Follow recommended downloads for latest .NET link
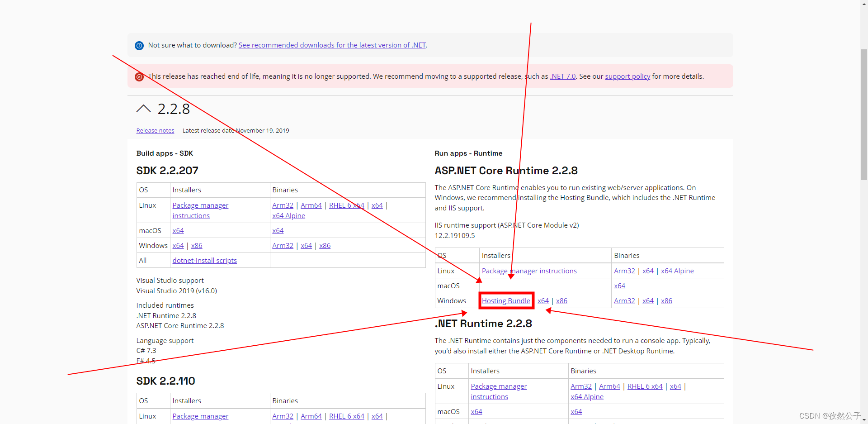Viewport: 868px width, 424px height. click(x=332, y=45)
